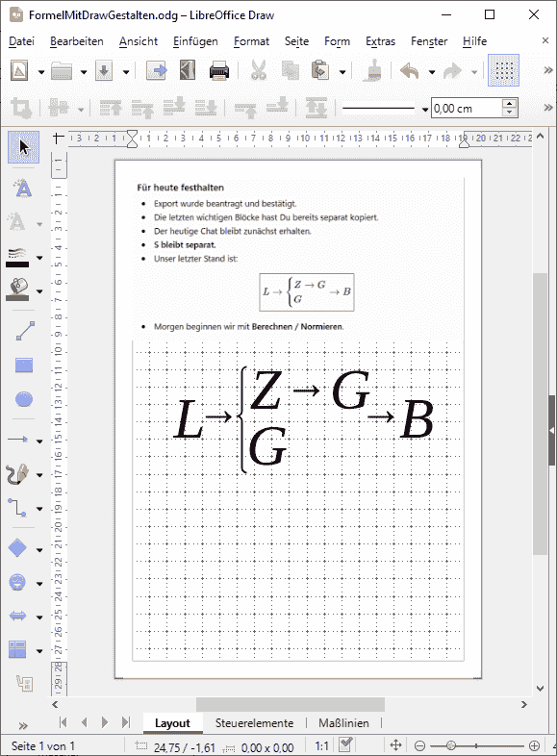The width and height of the screenshot is (557, 756).
Task: Select the Symbol Shapes smiley tool
Action: pos(18,582)
